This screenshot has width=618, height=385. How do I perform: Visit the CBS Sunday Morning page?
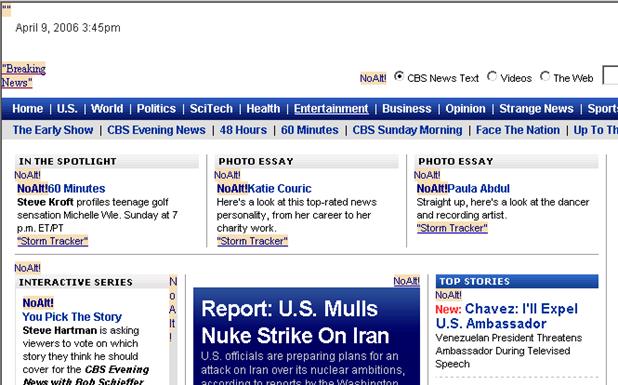click(407, 130)
